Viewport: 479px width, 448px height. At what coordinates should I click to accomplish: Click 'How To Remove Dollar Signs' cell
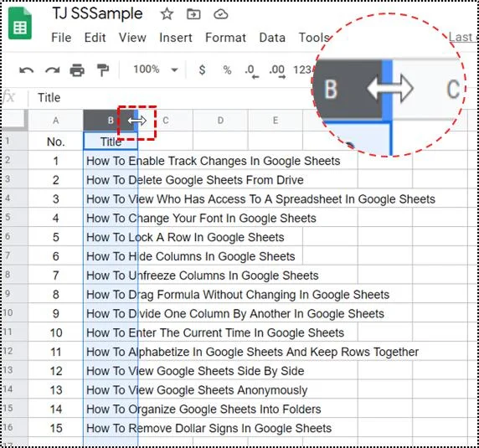click(x=209, y=428)
